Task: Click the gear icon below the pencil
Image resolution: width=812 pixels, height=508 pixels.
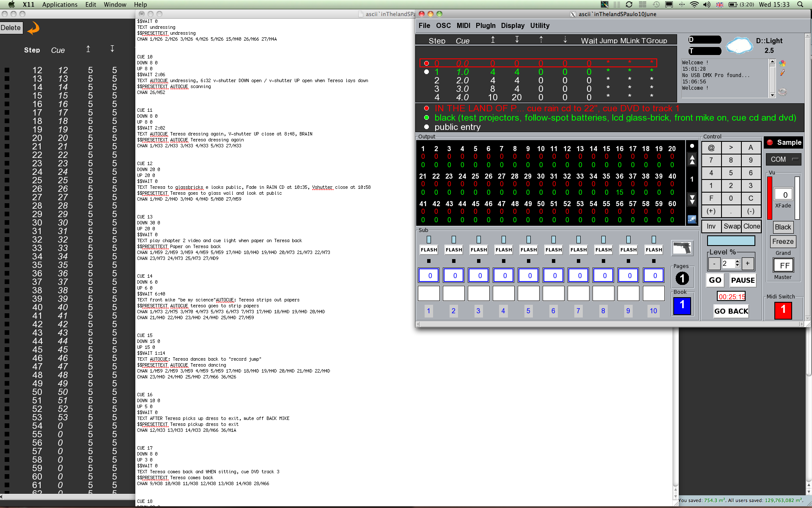Action: coord(782,92)
